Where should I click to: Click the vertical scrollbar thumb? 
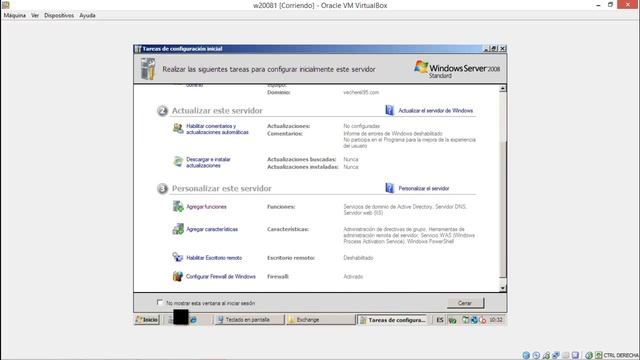(x=503, y=208)
